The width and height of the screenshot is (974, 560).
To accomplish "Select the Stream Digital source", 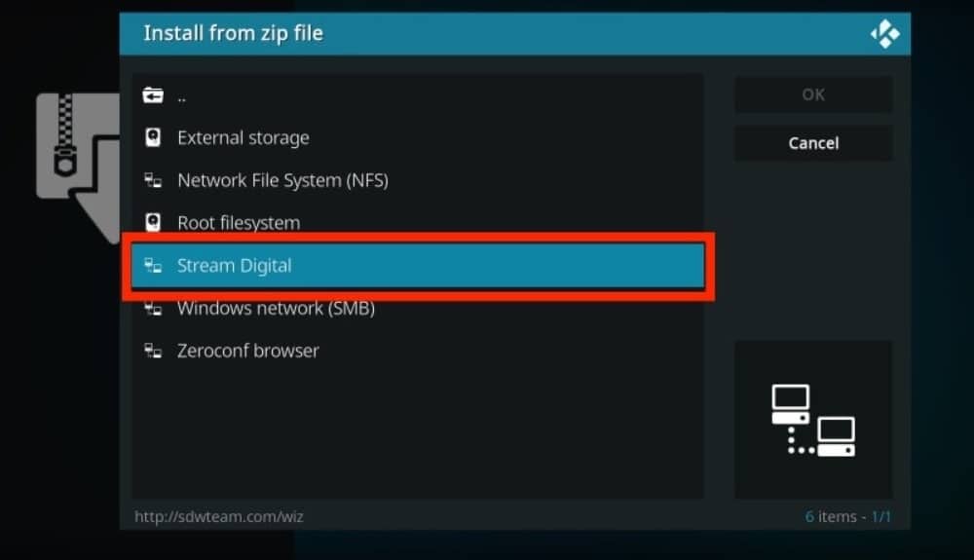I will (x=418, y=266).
